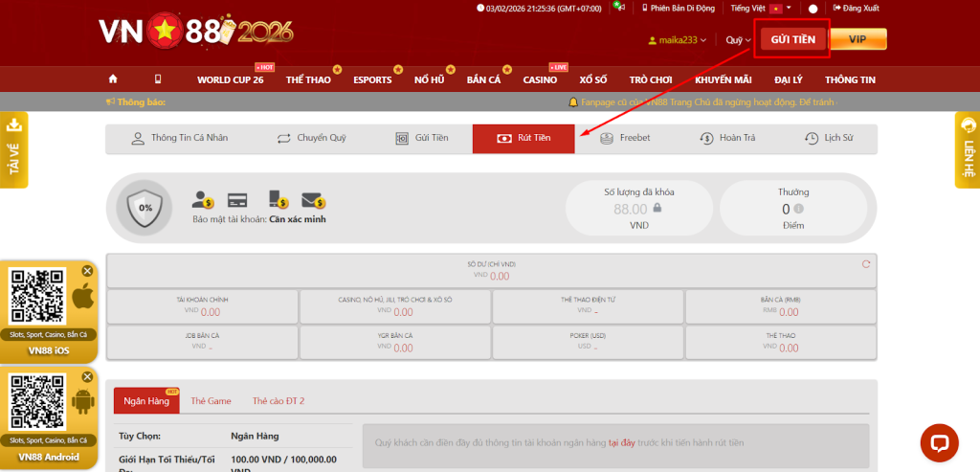Open the Khuyến Mãi menu

point(724,80)
